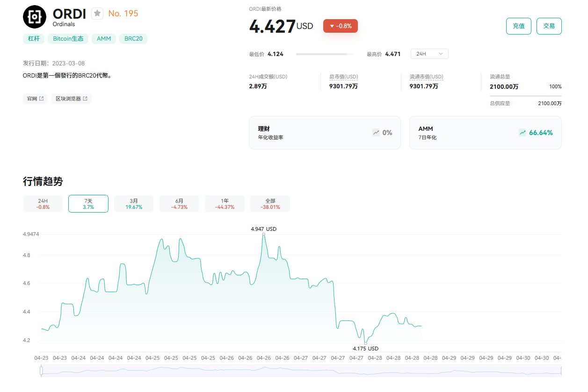Click the 充值 deposit button
Image resolution: width=588 pixels, height=392 pixels.
click(x=519, y=26)
